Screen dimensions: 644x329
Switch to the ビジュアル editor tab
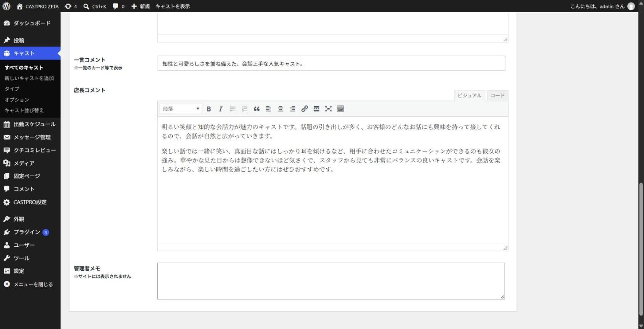tap(469, 96)
